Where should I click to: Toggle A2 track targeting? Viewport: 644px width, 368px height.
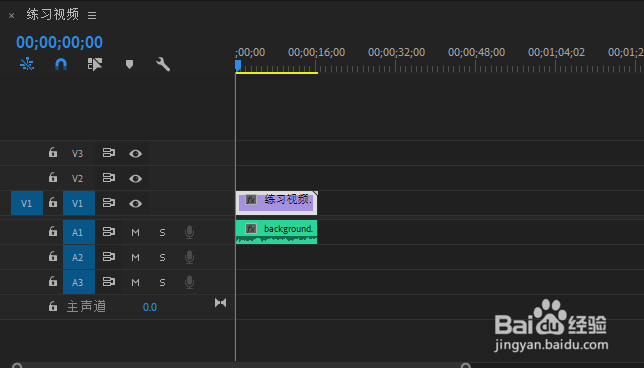(78, 257)
